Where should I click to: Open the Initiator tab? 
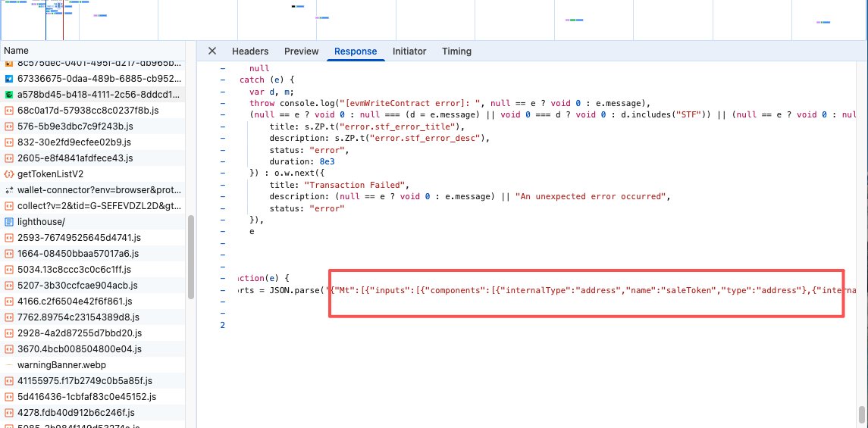409,52
